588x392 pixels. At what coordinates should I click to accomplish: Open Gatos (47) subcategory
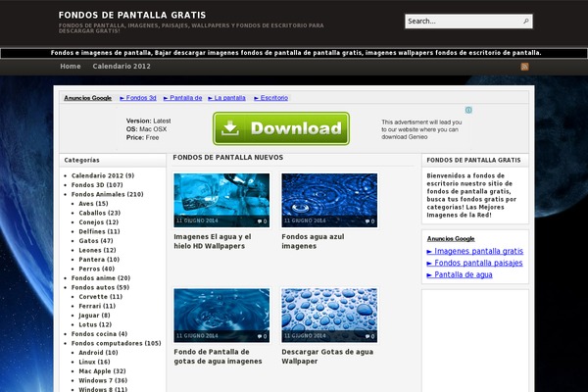coord(96,241)
